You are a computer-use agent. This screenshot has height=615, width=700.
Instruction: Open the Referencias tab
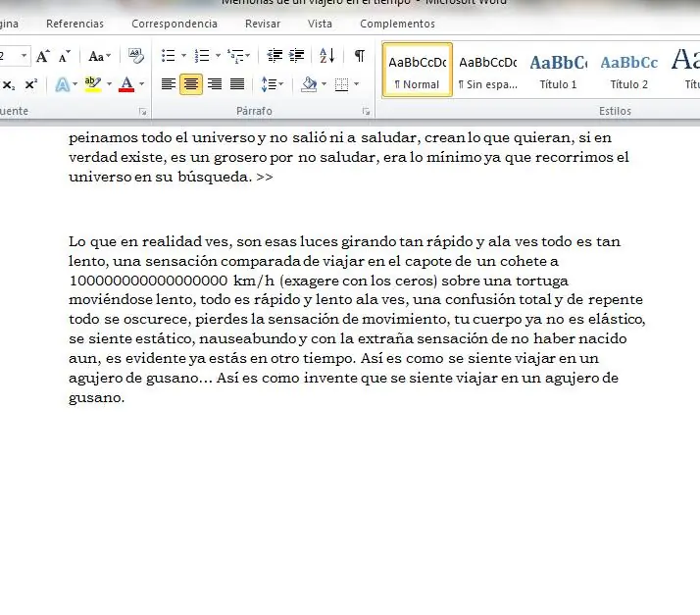(75, 24)
